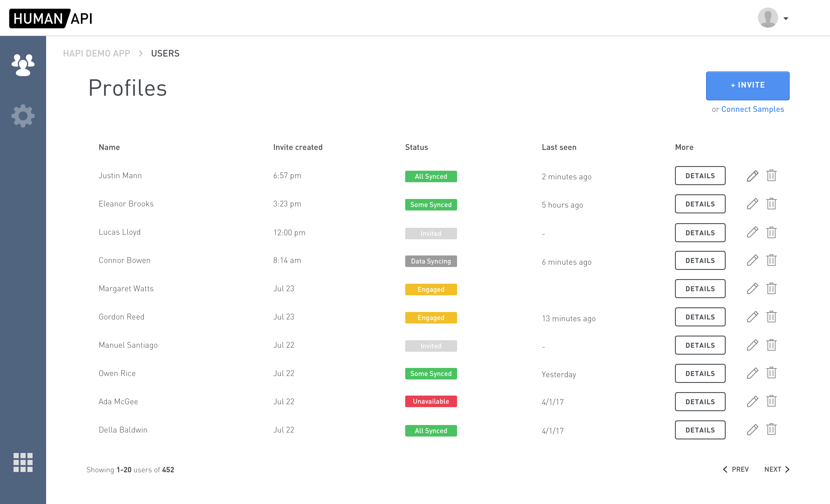830x504 pixels.
Task: Edit Connor Bowen's profile with pencil icon
Action: pos(752,260)
